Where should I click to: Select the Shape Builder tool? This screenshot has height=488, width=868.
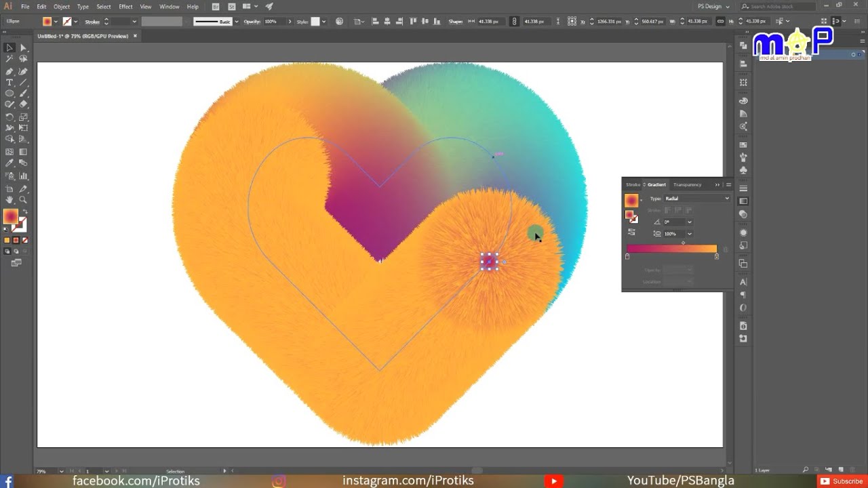tap(9, 140)
